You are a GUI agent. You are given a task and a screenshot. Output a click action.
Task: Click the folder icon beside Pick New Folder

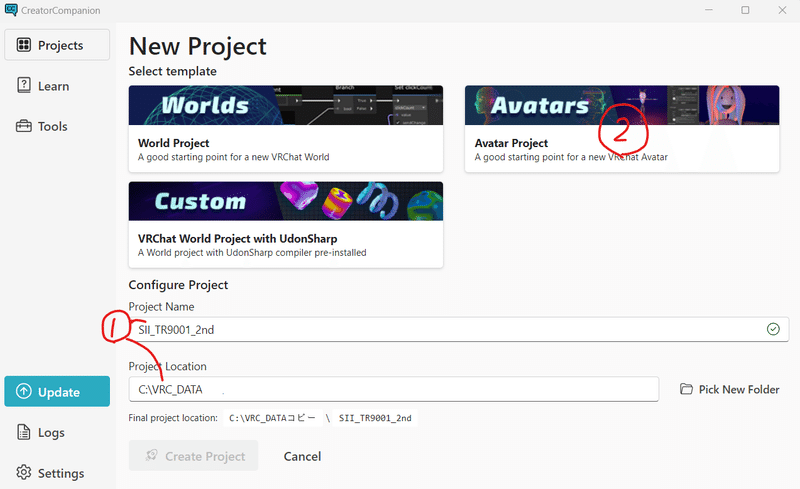click(686, 389)
